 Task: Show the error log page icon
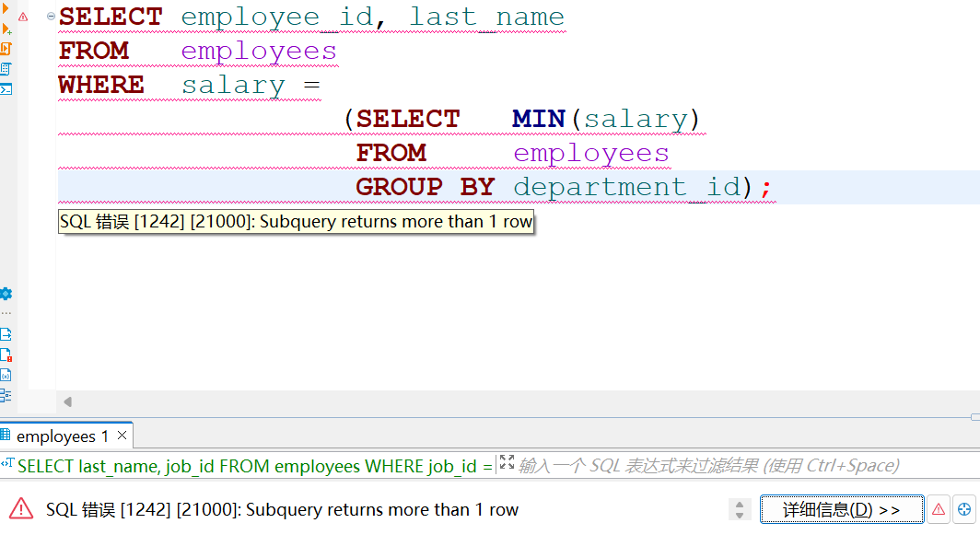pyautogui.click(x=6, y=355)
